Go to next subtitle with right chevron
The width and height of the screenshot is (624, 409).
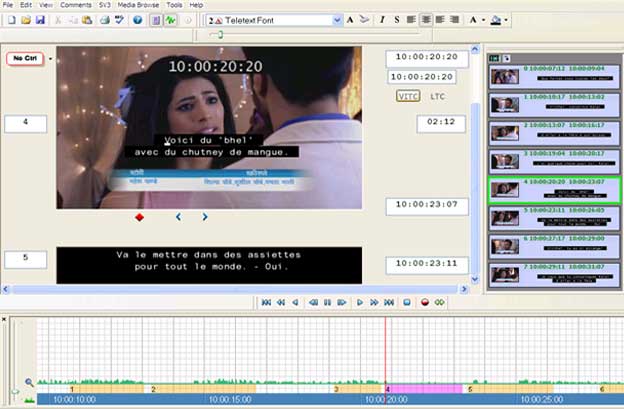coord(205,217)
